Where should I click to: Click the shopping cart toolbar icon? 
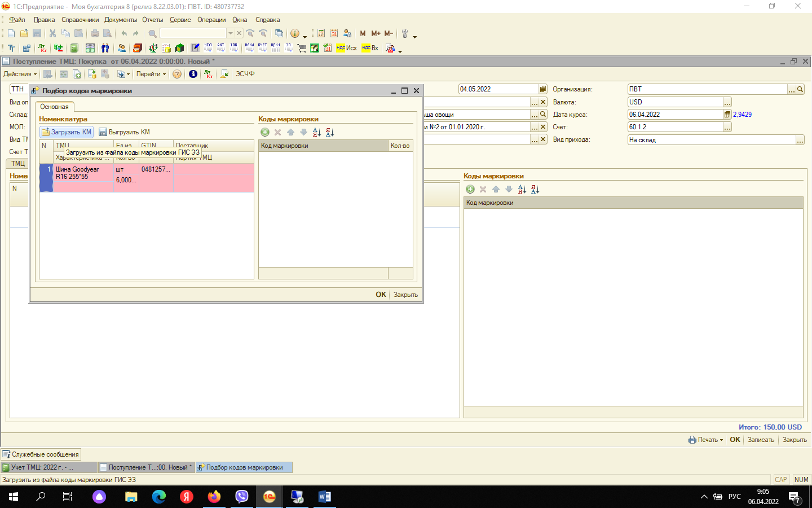[302, 48]
